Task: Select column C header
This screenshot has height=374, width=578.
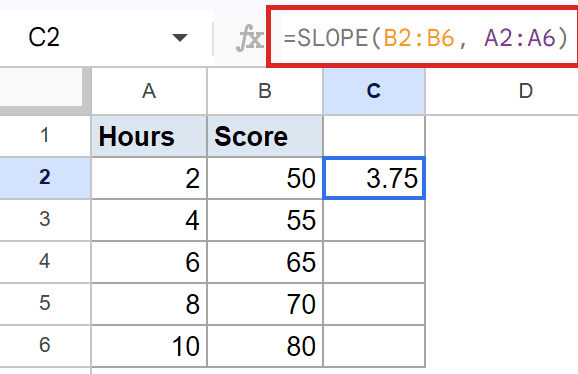Action: 374,91
